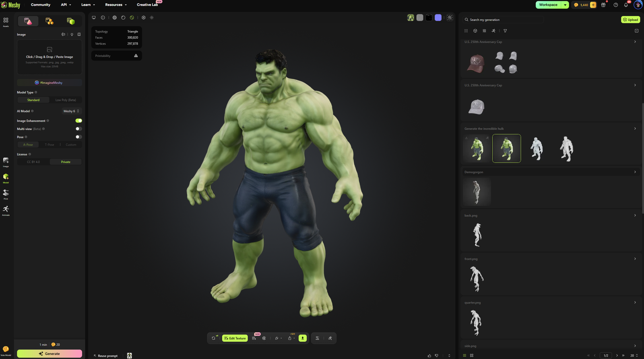Open the help question mark icon
Viewport: 644px width, 359px height.
coord(616,5)
